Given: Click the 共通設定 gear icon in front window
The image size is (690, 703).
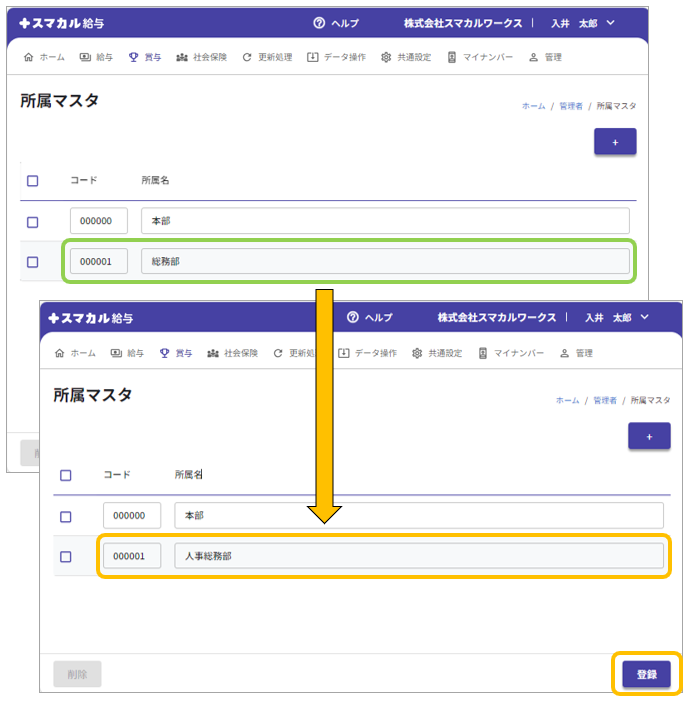Looking at the screenshot, I should click(418, 353).
